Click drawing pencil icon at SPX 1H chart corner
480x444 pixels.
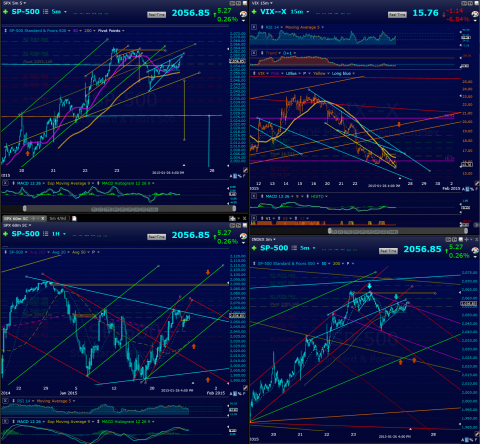point(245,388)
